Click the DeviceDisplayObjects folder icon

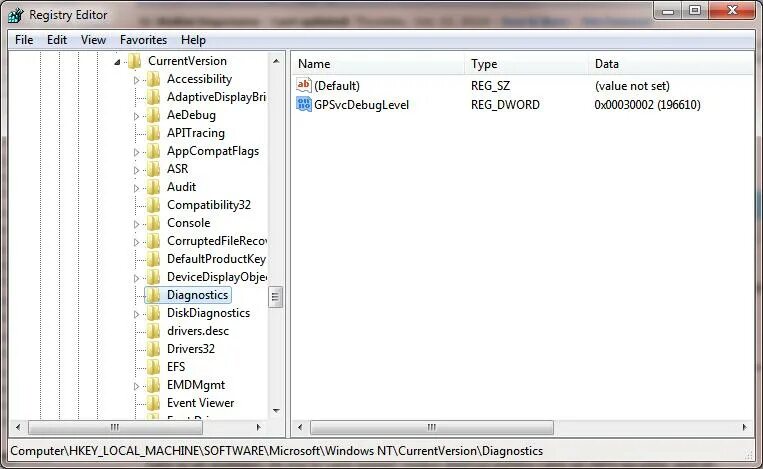153,277
